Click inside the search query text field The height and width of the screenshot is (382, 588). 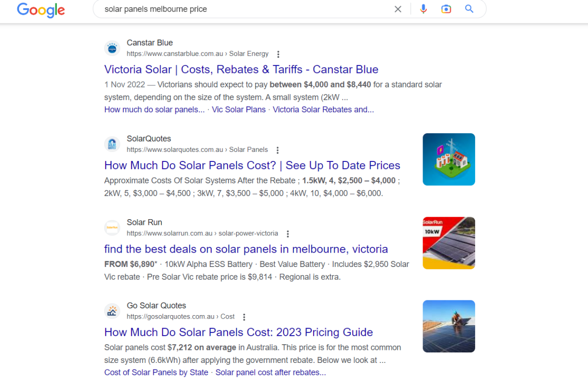(239, 9)
